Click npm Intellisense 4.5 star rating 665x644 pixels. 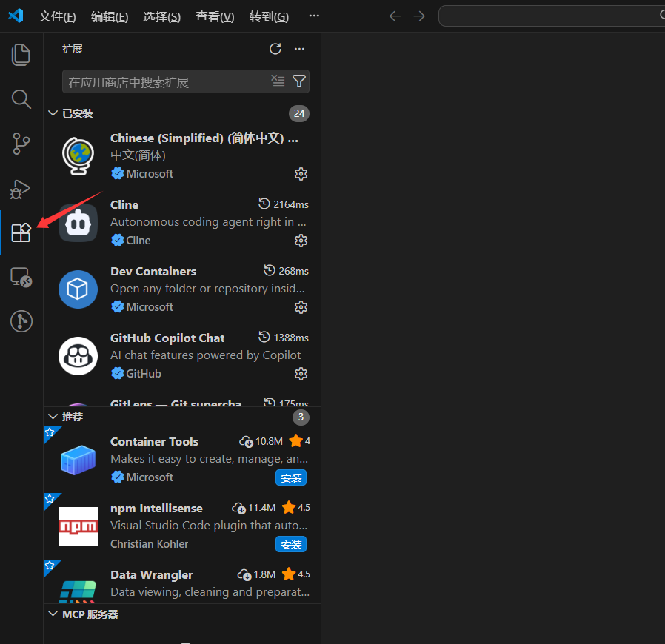(296, 508)
